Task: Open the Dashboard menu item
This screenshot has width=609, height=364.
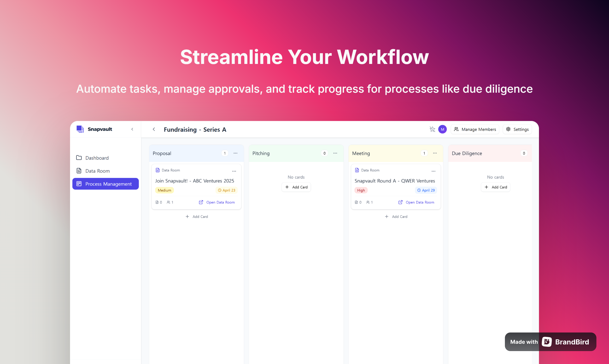Action: coord(97,158)
